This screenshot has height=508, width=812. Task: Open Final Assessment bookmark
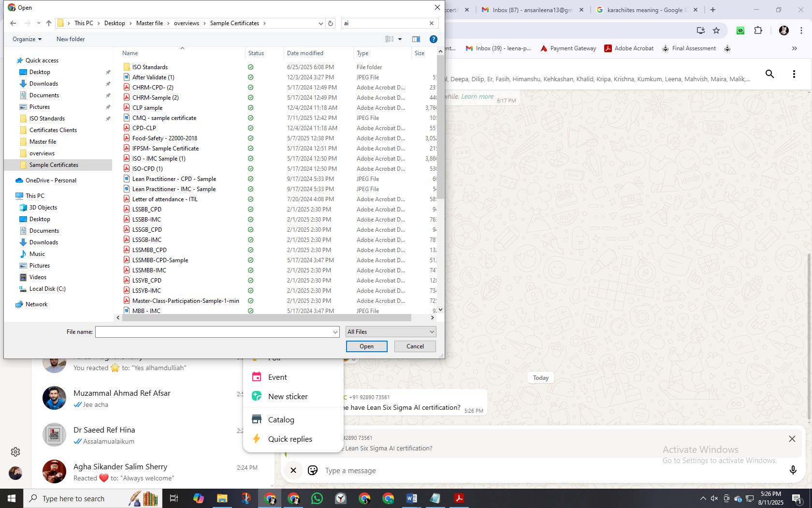click(x=689, y=48)
